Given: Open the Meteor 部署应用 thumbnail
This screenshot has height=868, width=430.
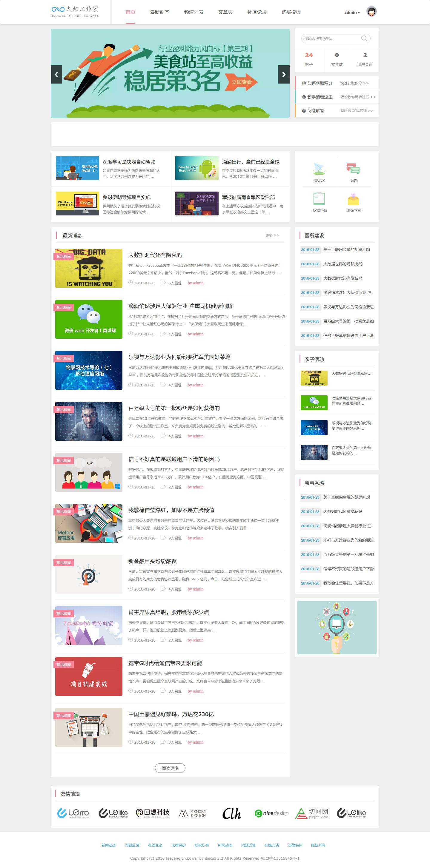Looking at the screenshot, I should tap(89, 523).
